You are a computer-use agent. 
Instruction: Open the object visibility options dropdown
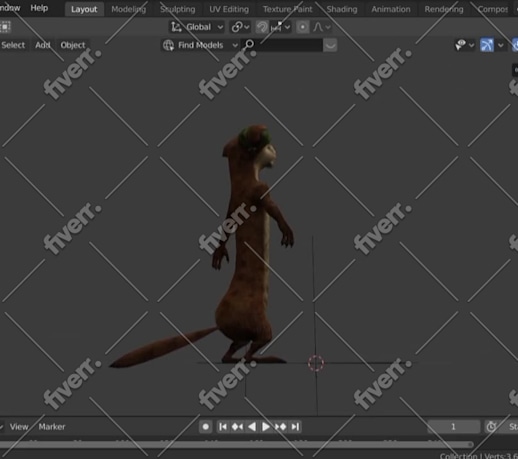tap(471, 45)
